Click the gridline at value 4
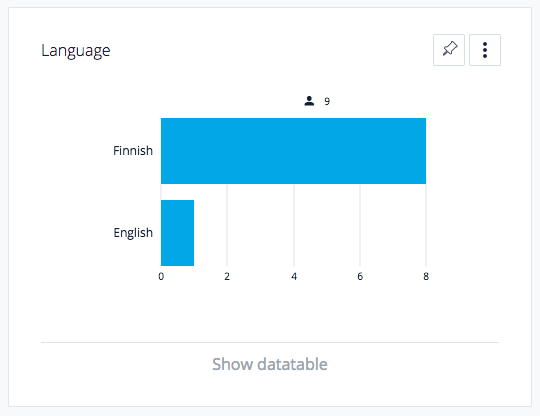The width and height of the screenshot is (540, 416). click(294, 225)
